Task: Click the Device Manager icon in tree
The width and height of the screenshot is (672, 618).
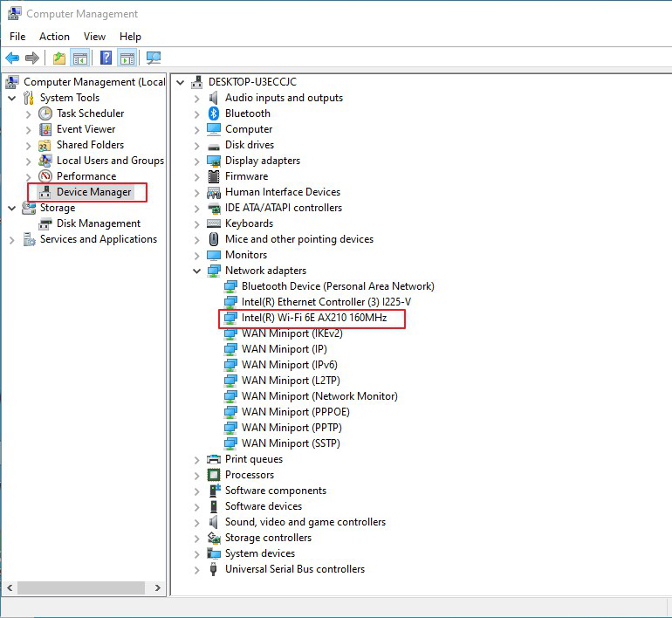Action: pyautogui.click(x=45, y=192)
